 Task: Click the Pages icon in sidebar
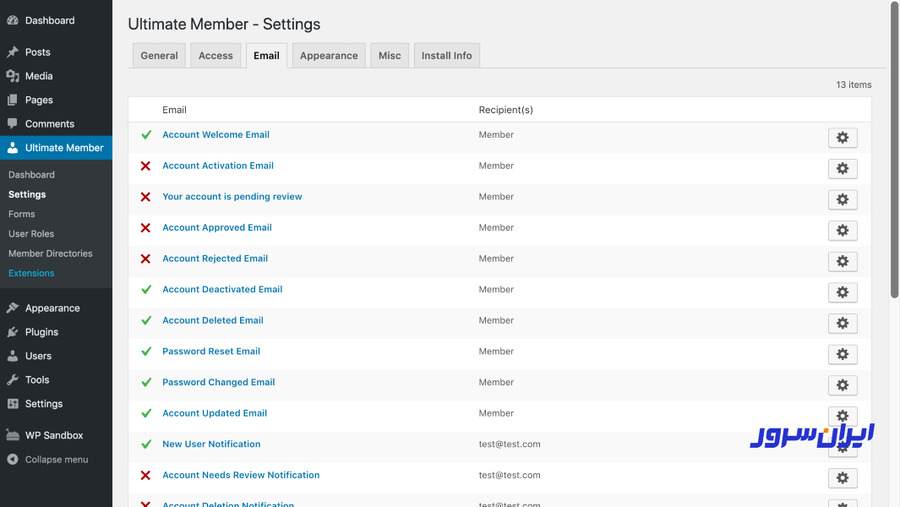click(x=13, y=100)
